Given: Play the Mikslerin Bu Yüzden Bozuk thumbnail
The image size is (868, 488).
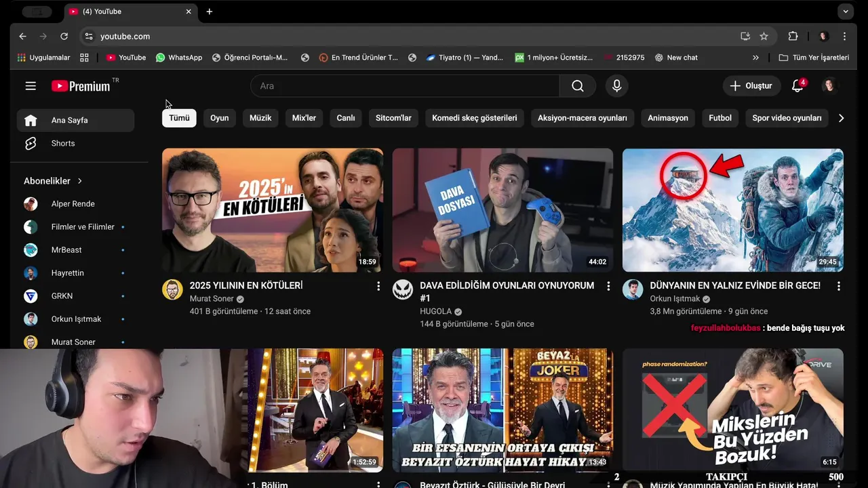Looking at the screenshot, I should coord(733,410).
